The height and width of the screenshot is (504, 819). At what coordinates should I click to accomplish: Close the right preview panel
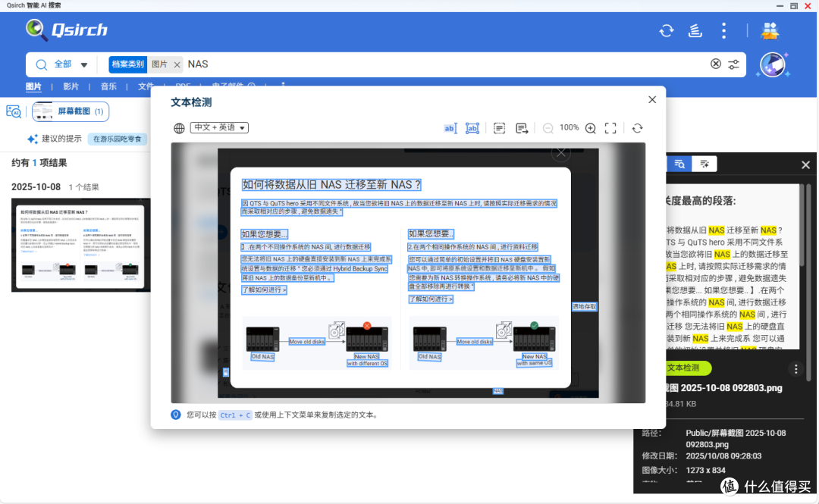[805, 165]
